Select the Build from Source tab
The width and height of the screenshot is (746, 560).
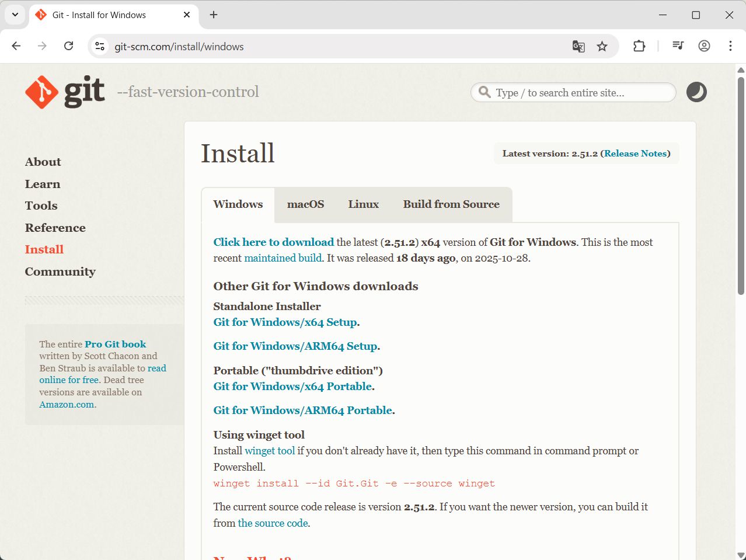[451, 204]
